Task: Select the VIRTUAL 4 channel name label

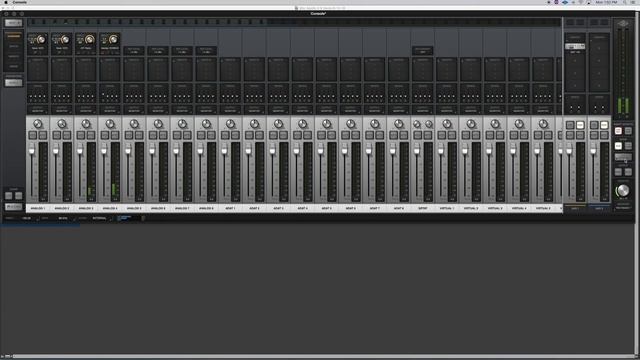Action: coord(519,208)
